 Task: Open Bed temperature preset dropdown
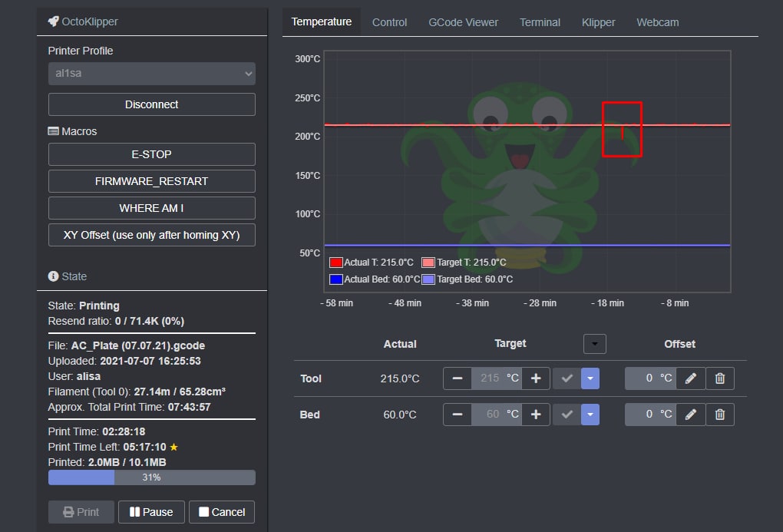click(590, 415)
